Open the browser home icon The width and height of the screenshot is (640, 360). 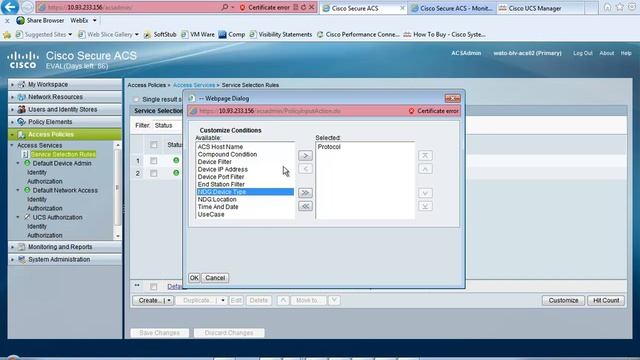click(607, 7)
